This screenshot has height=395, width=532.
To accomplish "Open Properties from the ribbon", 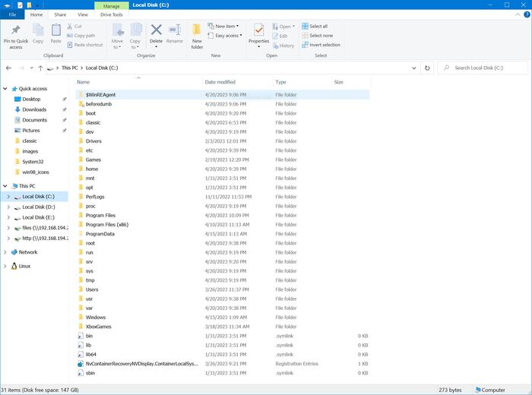I will click(258, 33).
